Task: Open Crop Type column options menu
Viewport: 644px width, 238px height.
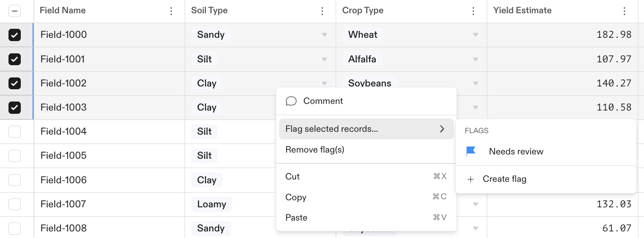Action: 474,11
